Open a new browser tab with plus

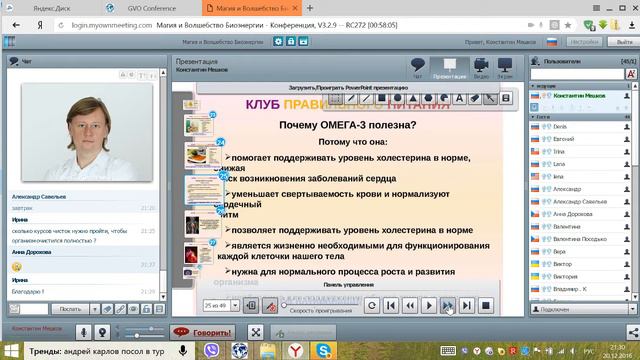point(310,8)
